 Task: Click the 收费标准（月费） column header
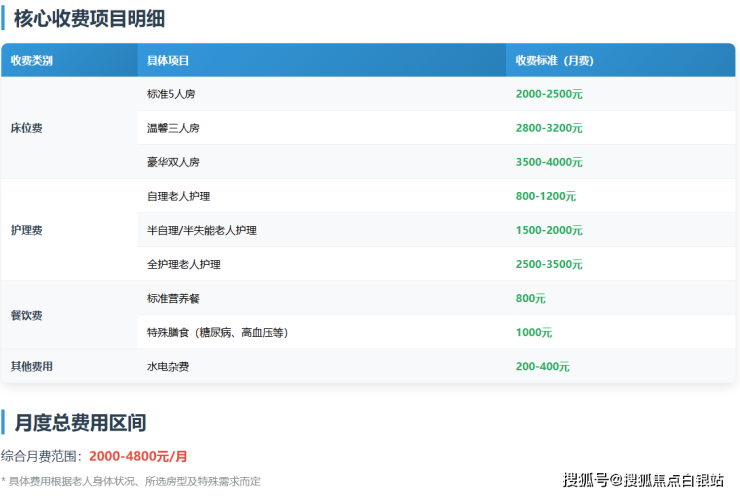coord(554,60)
